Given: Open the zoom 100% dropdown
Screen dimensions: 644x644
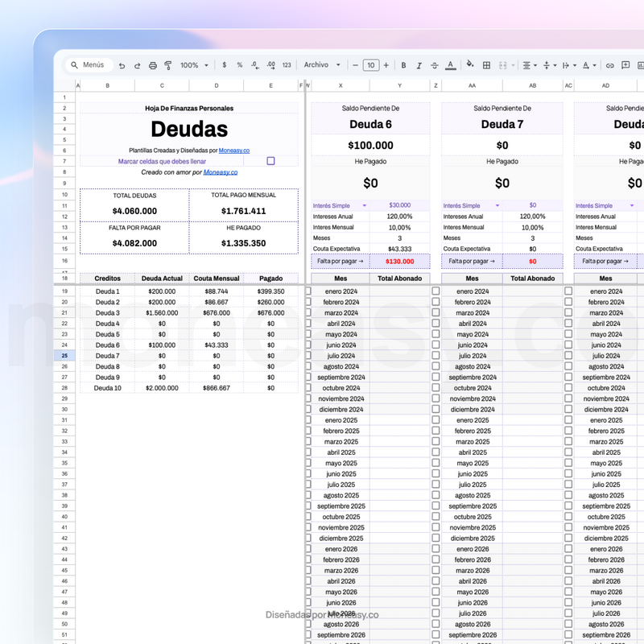Looking at the screenshot, I should [x=194, y=65].
